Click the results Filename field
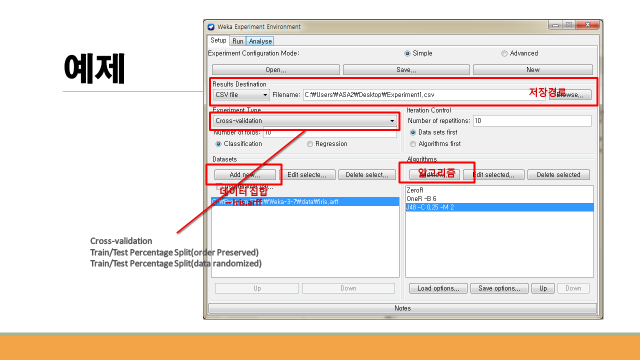Screen dimensions: 640x360 pos(424,95)
